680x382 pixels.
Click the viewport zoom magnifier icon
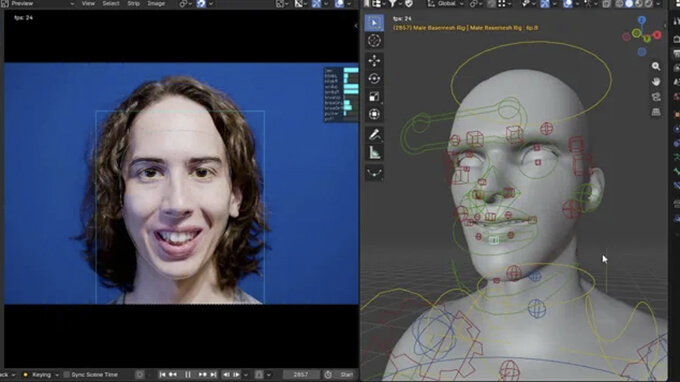tap(656, 66)
